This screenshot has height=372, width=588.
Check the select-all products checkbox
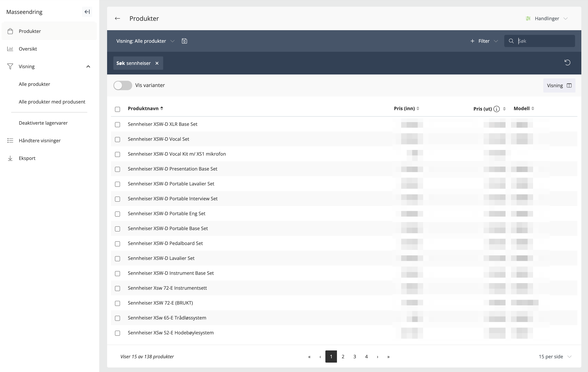point(117,109)
